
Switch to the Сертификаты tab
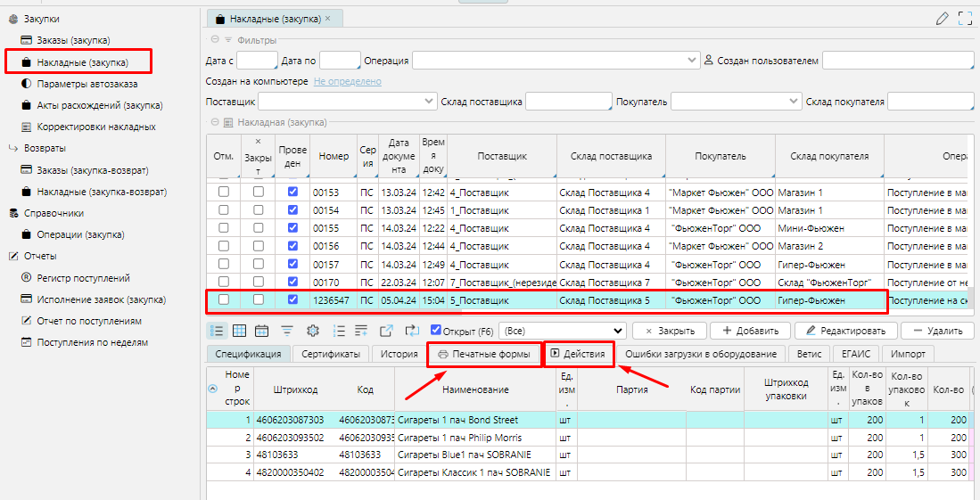click(330, 354)
